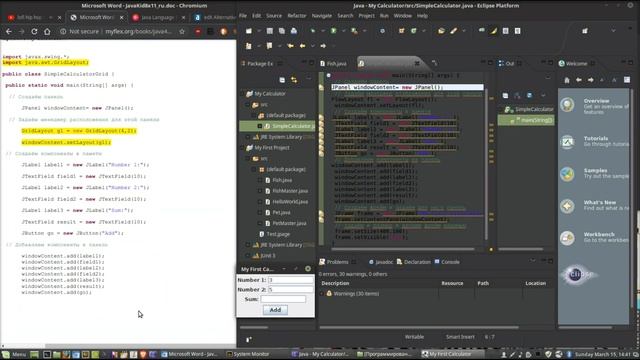
Task: Click the yellow highlighter Mark Occurrences icon
Action: [x=493, y=31]
